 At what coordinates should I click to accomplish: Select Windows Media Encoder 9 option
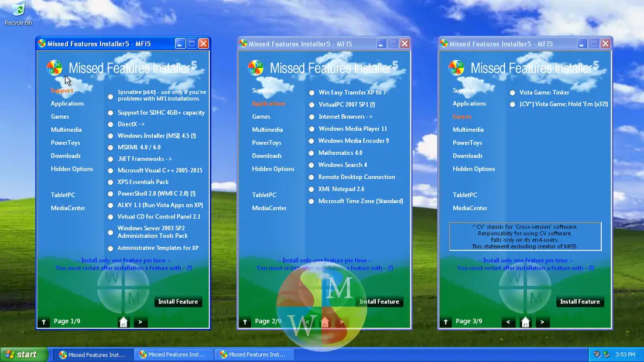click(x=311, y=141)
